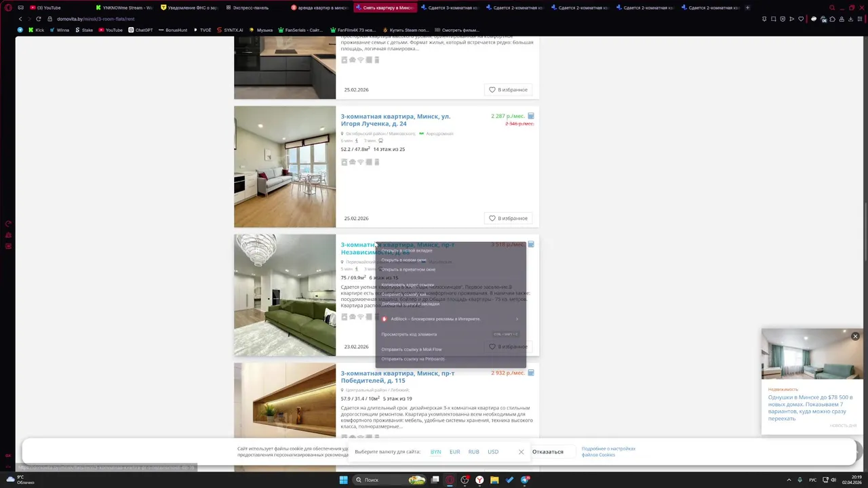Open Yandex Browser from the taskbar
The height and width of the screenshot is (488, 868).
479,480
